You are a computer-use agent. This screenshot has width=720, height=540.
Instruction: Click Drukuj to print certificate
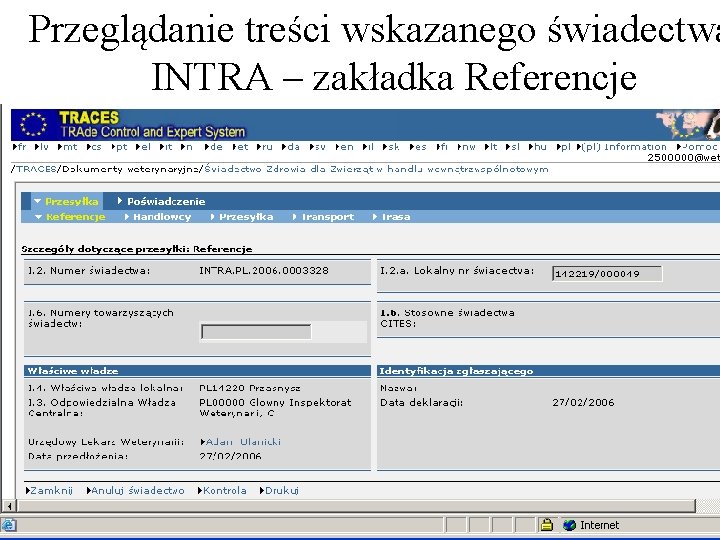279,490
